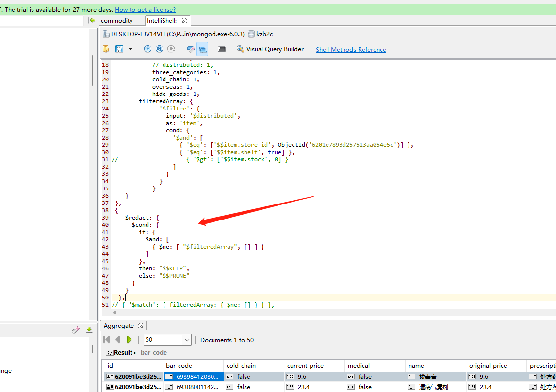556x392 pixels.
Task: Sort by the _id column header
Action: [132, 365]
